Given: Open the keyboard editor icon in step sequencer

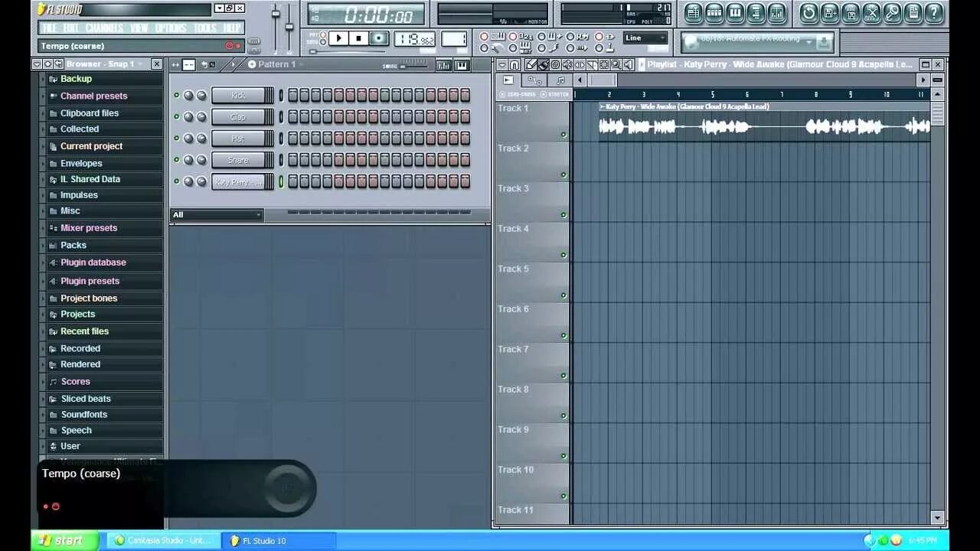Looking at the screenshot, I should click(462, 66).
